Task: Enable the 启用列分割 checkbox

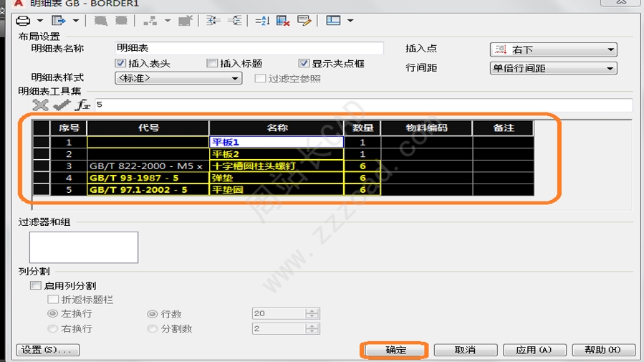Action: click(36, 285)
